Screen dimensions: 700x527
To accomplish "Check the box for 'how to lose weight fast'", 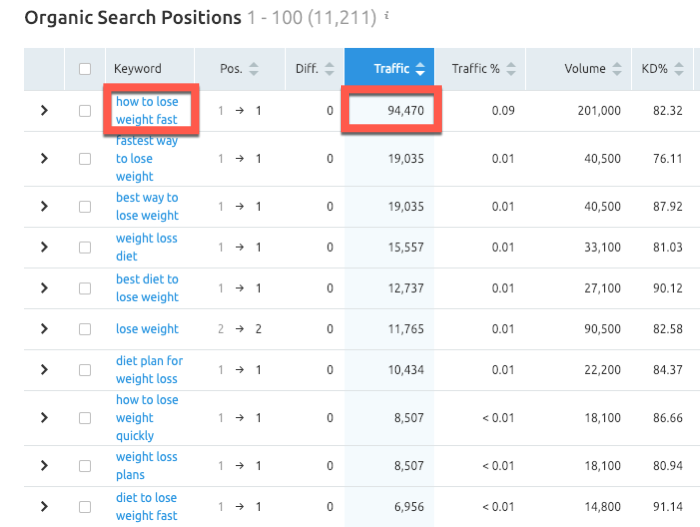I will (85, 110).
